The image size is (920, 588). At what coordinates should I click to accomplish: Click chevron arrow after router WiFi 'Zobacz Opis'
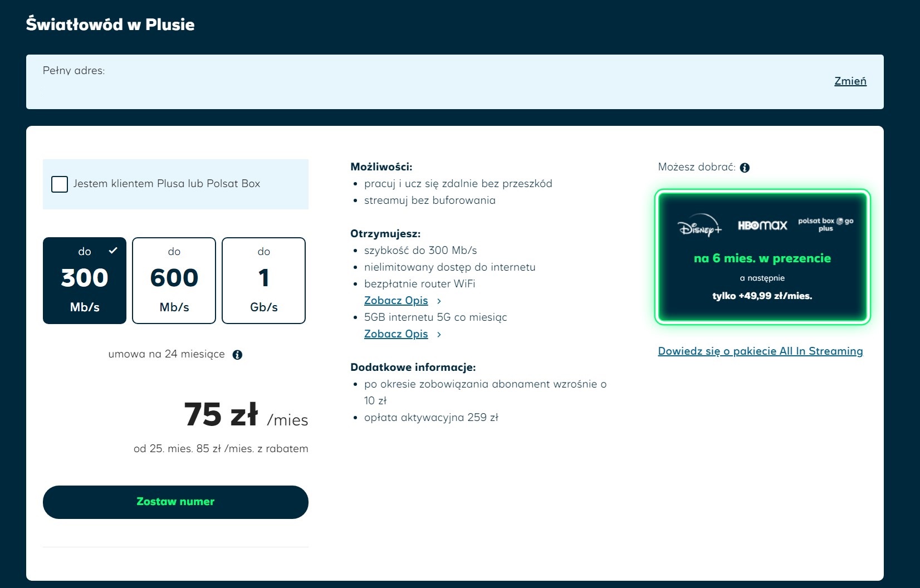[439, 301]
